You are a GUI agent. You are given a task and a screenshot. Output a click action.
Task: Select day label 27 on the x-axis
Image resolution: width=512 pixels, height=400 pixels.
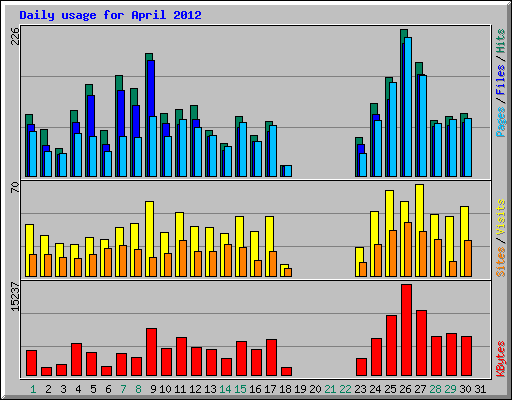pyautogui.click(x=420, y=389)
